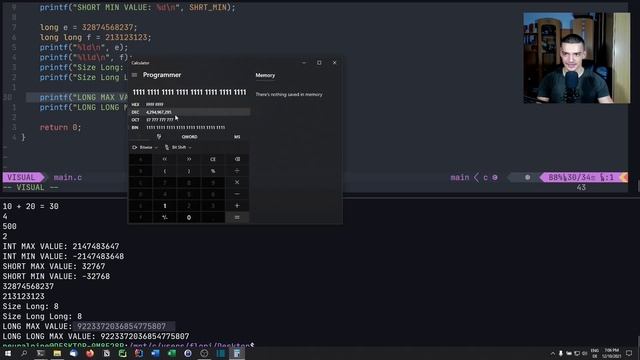
Task: Click the backspace delete key
Action: (237, 159)
